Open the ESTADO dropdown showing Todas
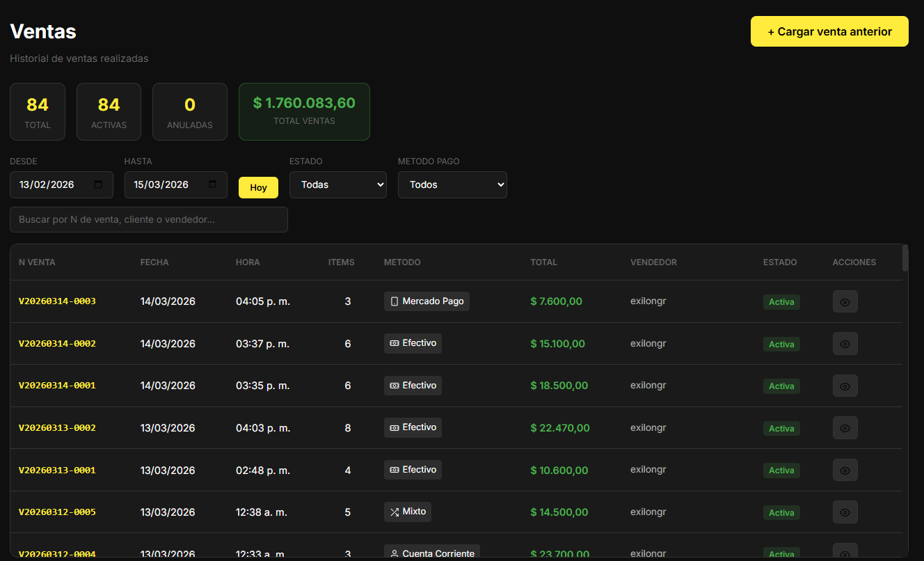 click(x=338, y=184)
